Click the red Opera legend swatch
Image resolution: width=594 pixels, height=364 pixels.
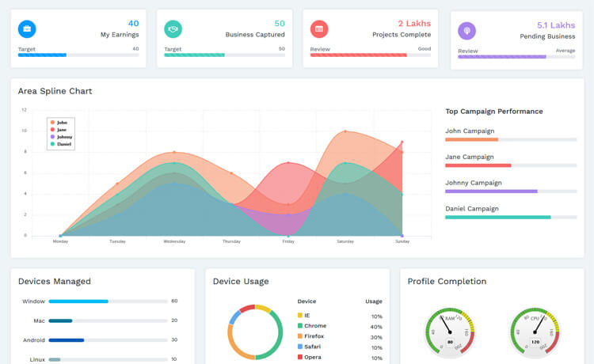pyautogui.click(x=300, y=357)
